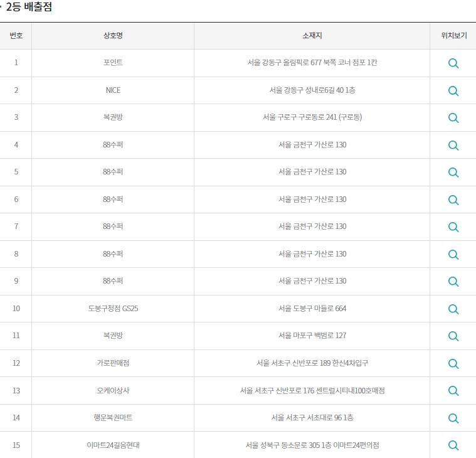Click address 서울 구로구 구로동로 241
The image size is (476, 458).
click(x=300, y=117)
